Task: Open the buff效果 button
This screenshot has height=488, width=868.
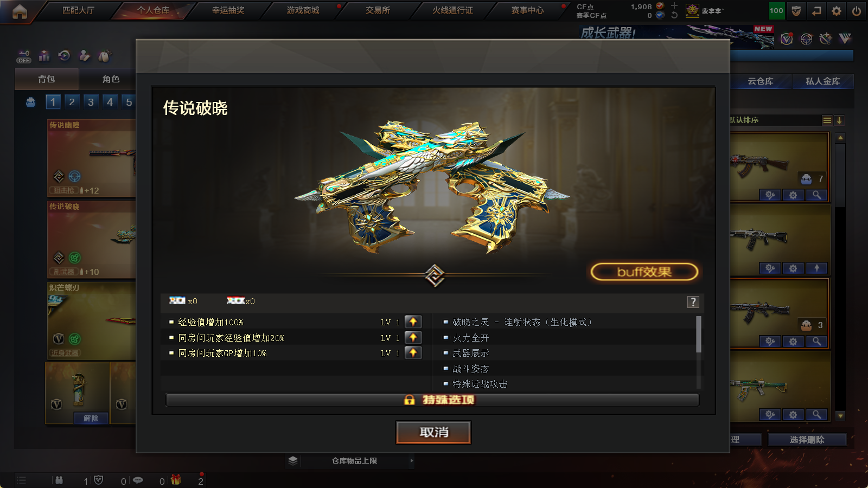Action: pos(644,272)
